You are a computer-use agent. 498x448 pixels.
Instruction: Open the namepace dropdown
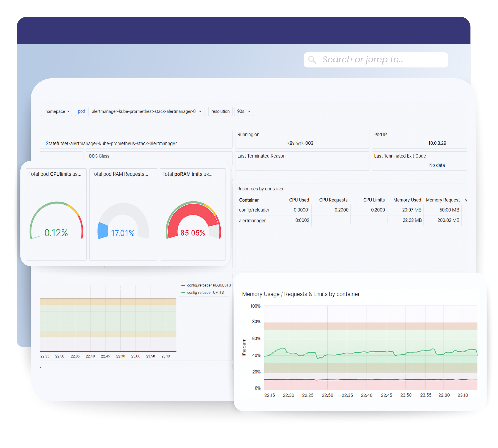(57, 111)
